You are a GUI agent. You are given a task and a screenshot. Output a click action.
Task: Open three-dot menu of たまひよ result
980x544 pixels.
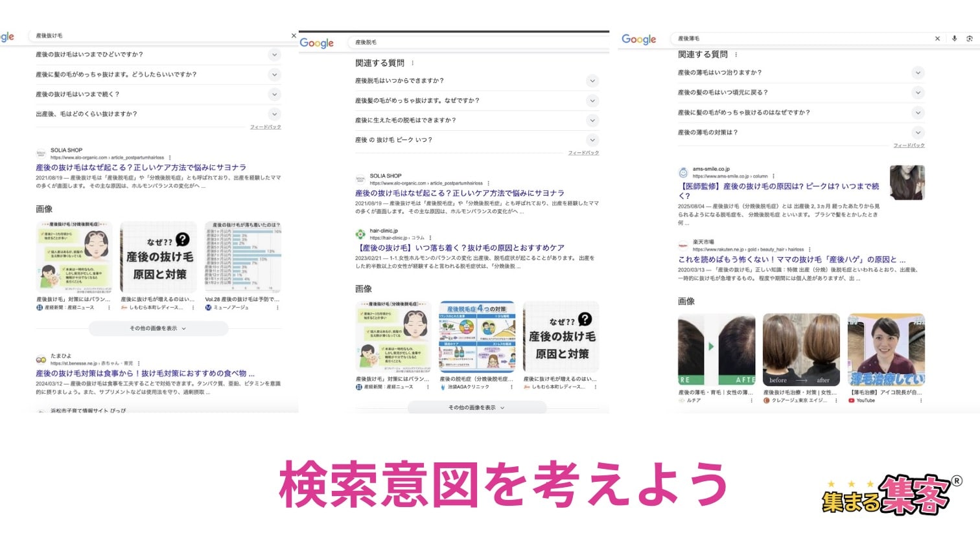[x=139, y=363]
